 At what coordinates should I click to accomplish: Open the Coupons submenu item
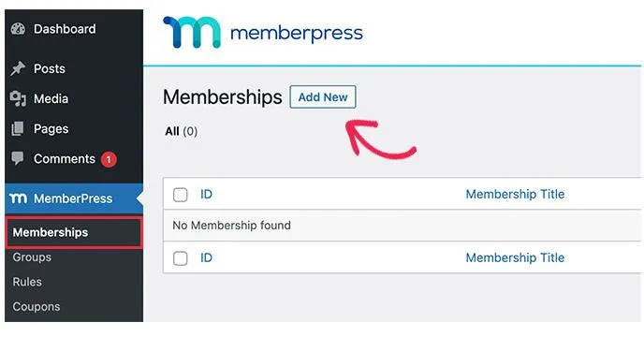(37, 307)
